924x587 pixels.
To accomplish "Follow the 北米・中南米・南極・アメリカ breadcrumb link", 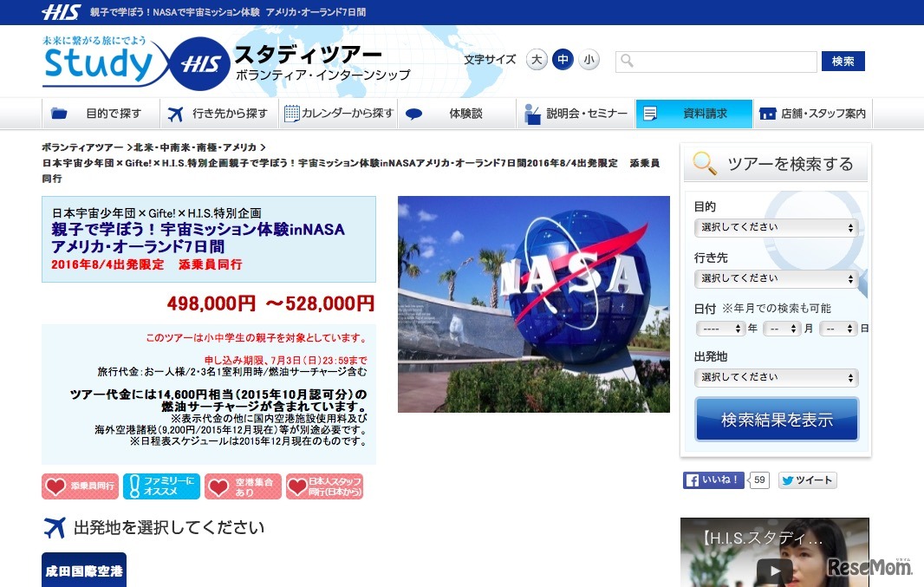I will click(x=195, y=147).
